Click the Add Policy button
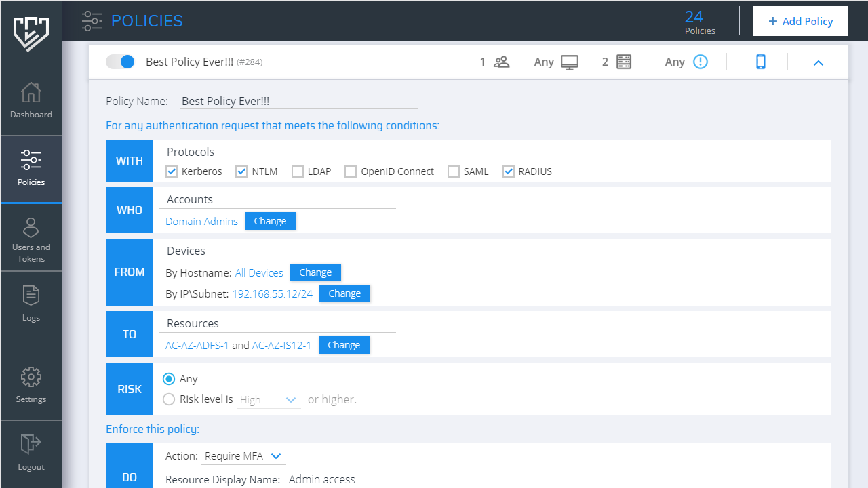 [x=800, y=21]
